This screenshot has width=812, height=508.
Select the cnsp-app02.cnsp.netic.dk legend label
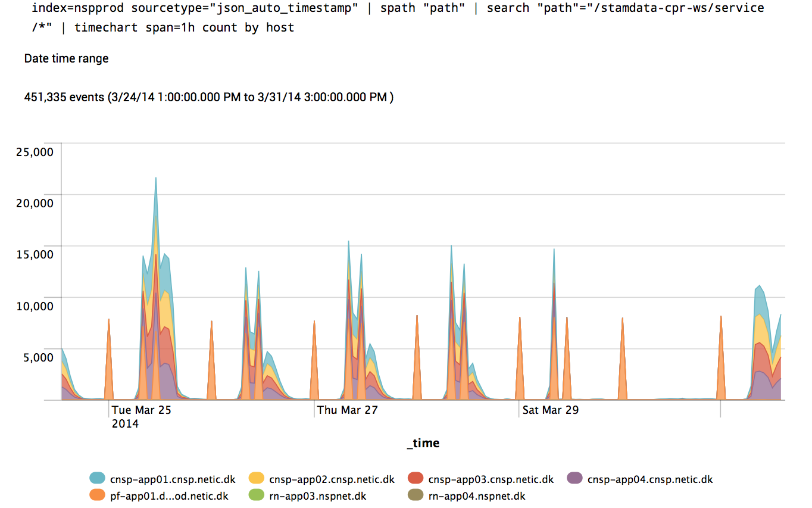tap(332, 479)
